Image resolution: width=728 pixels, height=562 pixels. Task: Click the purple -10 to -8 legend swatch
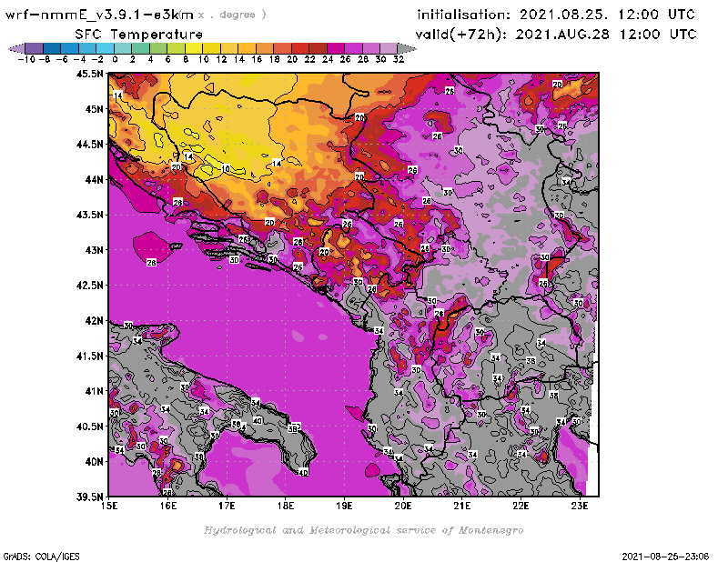coord(35,48)
